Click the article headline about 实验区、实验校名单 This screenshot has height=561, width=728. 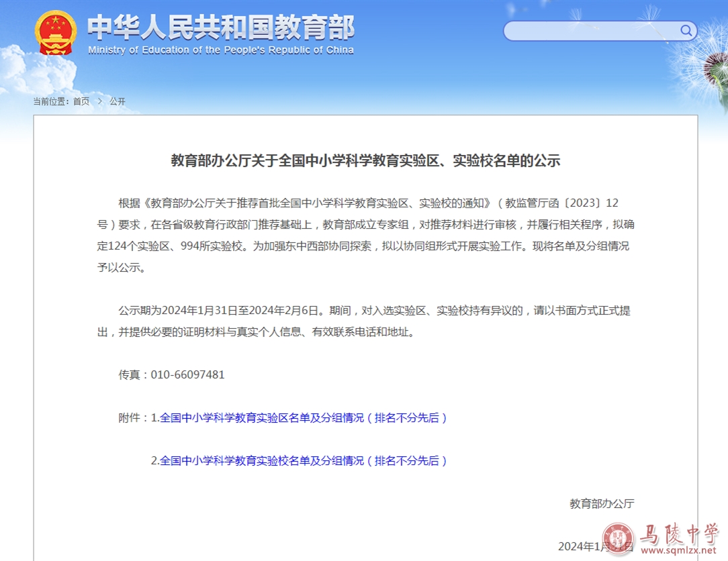[x=365, y=161]
